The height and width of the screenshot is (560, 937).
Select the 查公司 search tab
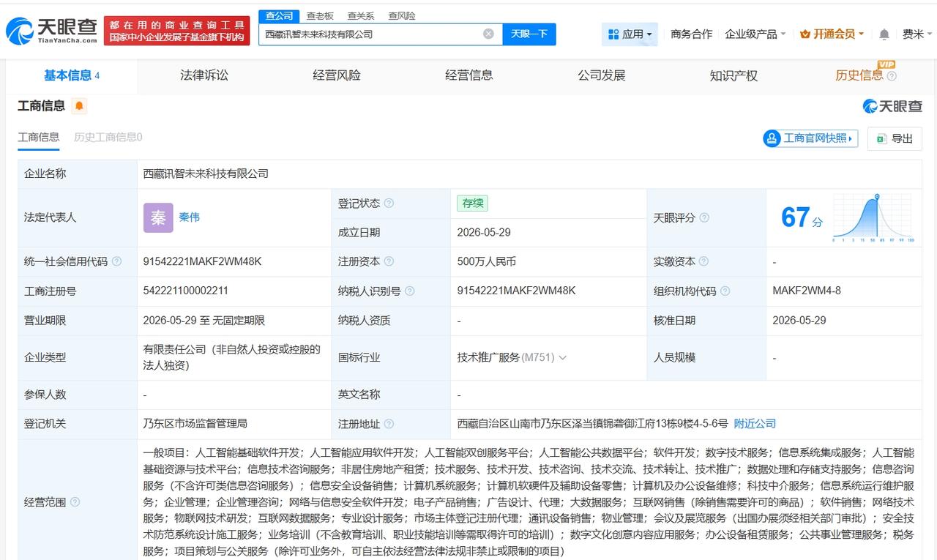(x=279, y=15)
